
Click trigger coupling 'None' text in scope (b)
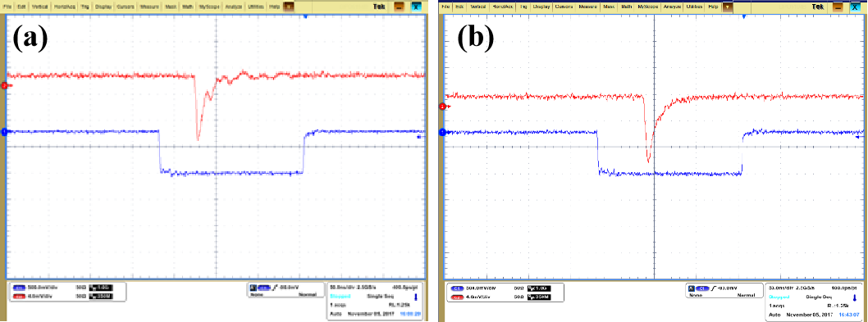click(696, 295)
